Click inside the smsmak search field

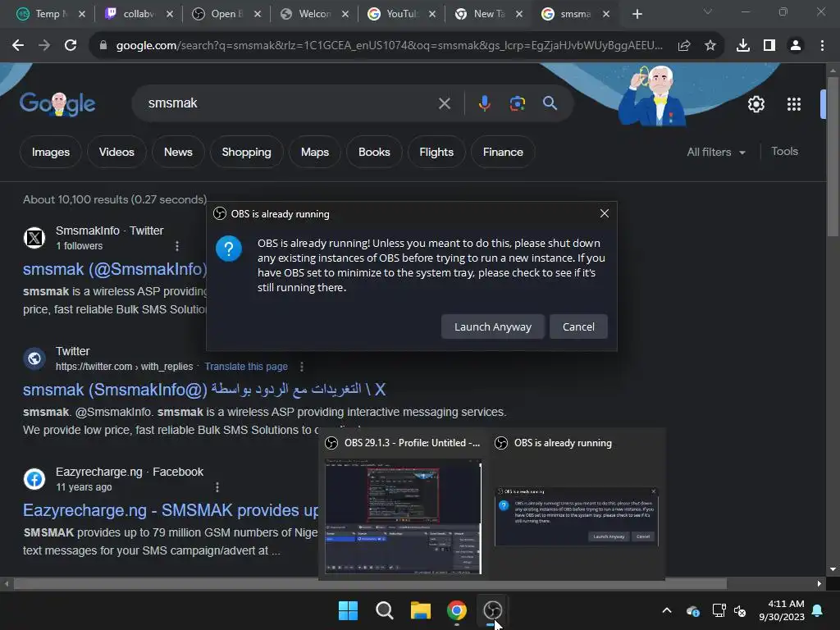coord(290,103)
